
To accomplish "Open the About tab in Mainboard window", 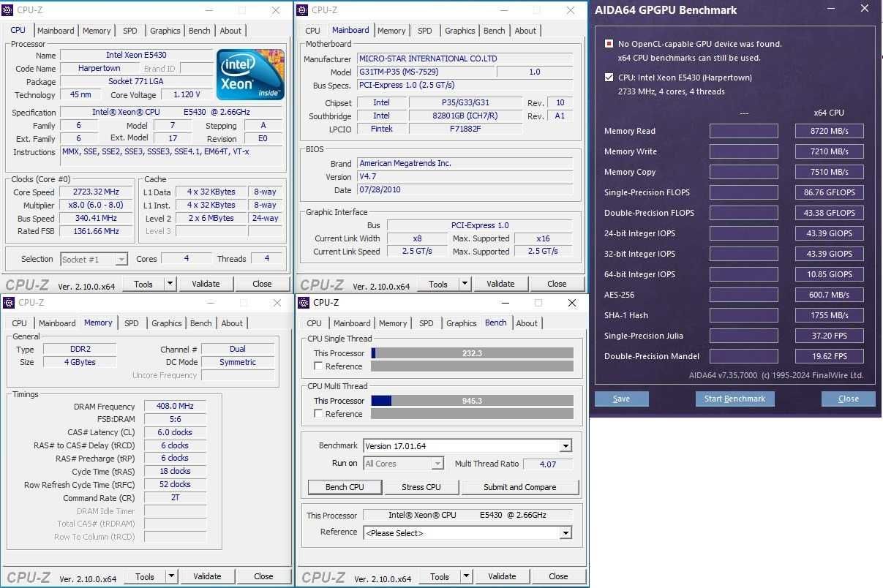I will 525,31.
